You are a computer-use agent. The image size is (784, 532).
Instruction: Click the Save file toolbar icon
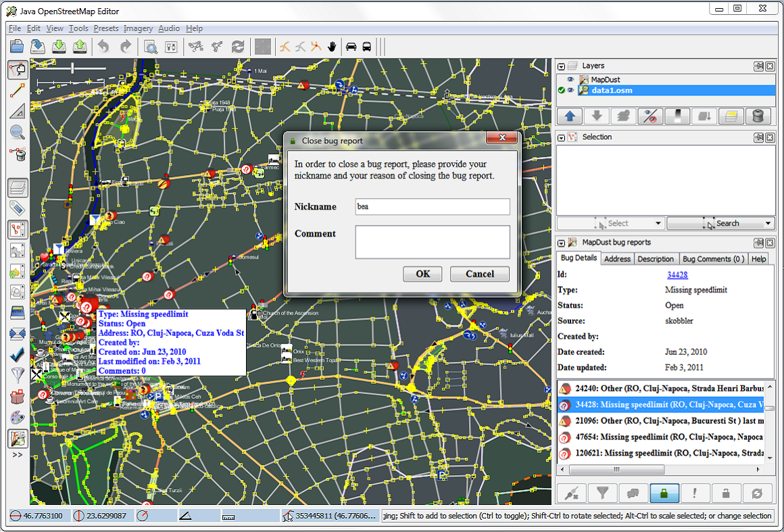point(38,47)
